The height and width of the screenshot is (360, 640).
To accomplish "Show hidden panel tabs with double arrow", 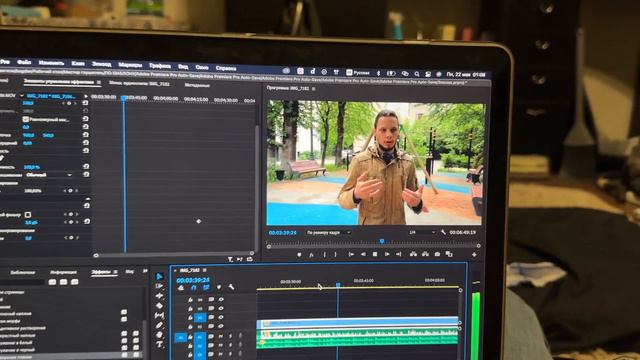I will pos(144,271).
